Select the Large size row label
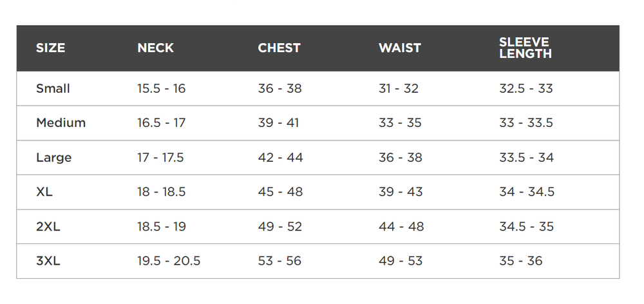Viewport: 644px width, 304px height. pos(53,158)
